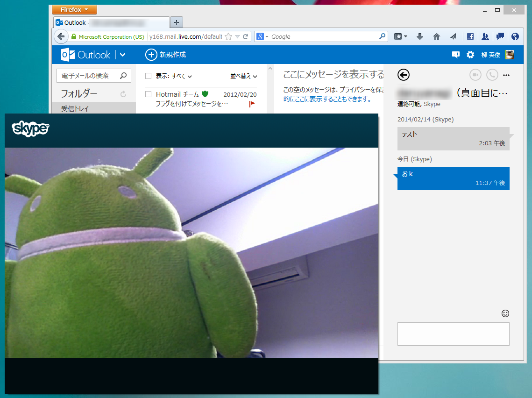Open the Skype conversation options ellipsis
Viewport: 532px width, 398px height.
tap(506, 75)
